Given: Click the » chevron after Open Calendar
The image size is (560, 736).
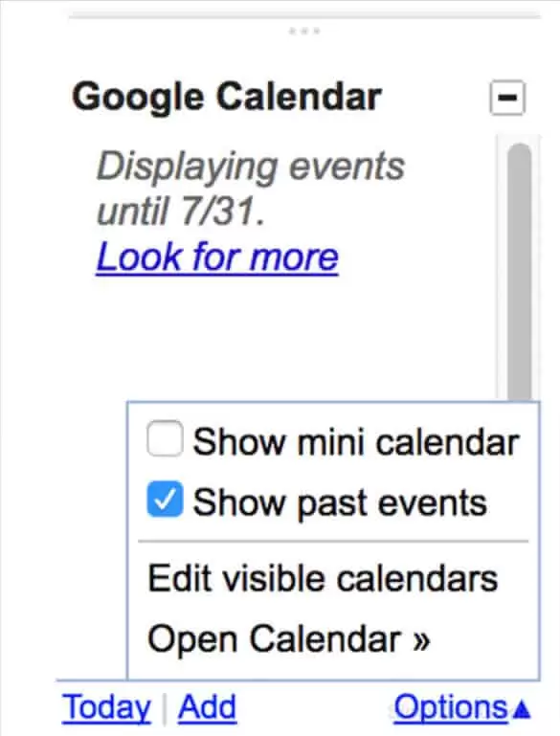Looking at the screenshot, I should click(421, 639).
